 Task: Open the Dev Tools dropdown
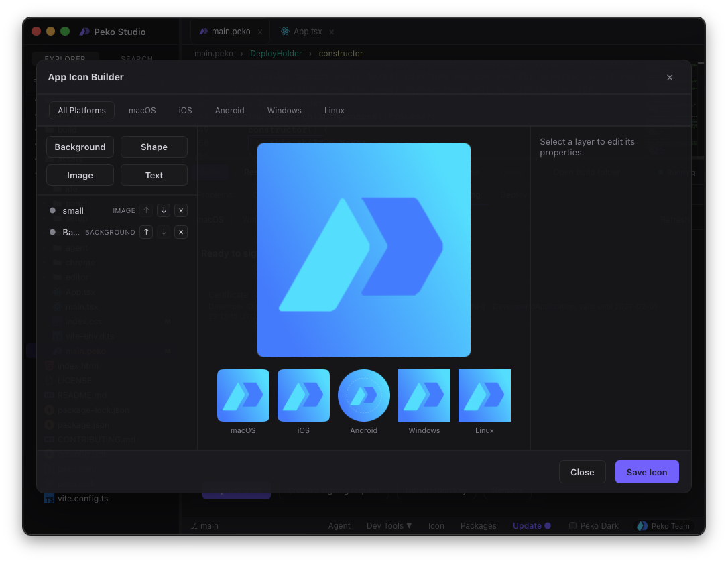389,526
